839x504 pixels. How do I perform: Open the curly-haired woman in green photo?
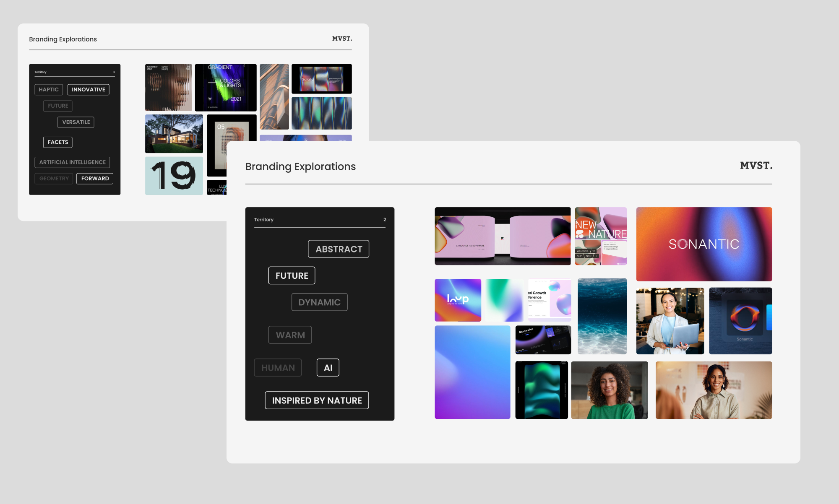[609, 390]
